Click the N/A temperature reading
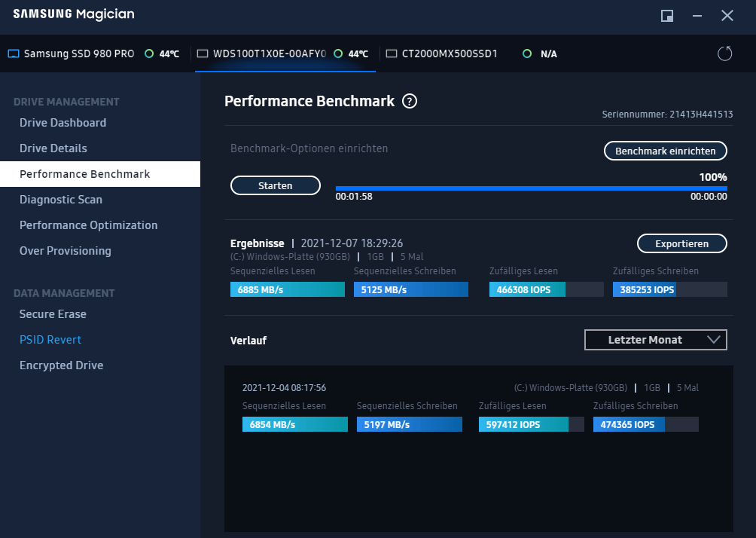756x538 pixels. (549, 54)
